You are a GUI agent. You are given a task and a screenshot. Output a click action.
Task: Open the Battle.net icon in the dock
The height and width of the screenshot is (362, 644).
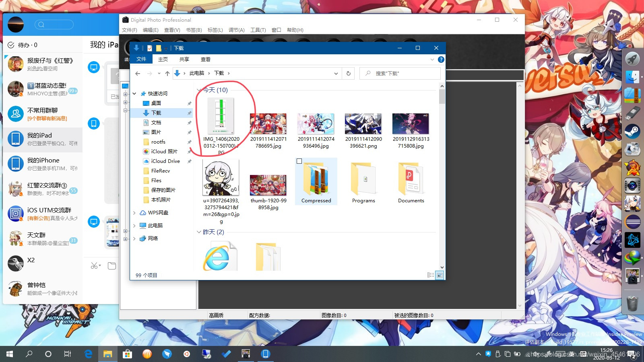tap(632, 240)
